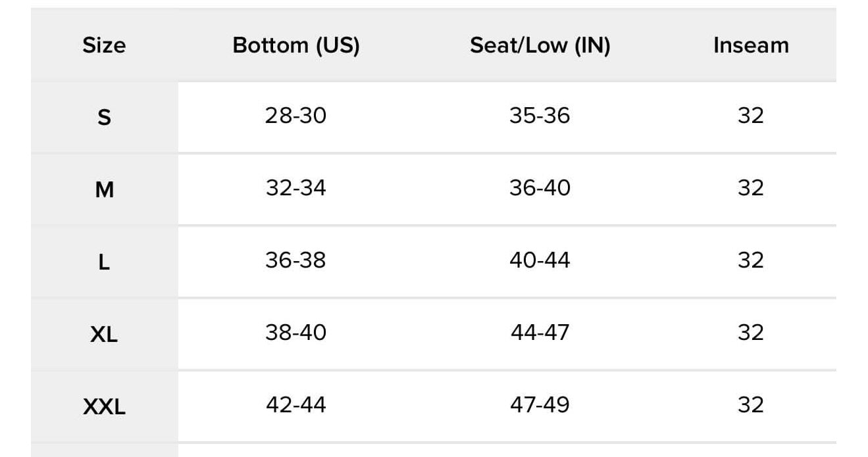Viewport: 868px width, 457px height.
Task: Click the L size row label
Action: coord(104,262)
